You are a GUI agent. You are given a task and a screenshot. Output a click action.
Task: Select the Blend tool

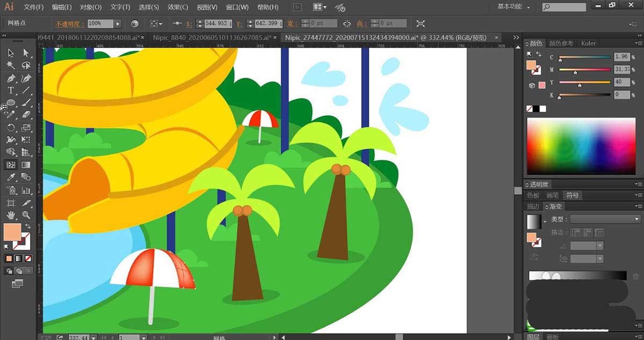click(26, 177)
